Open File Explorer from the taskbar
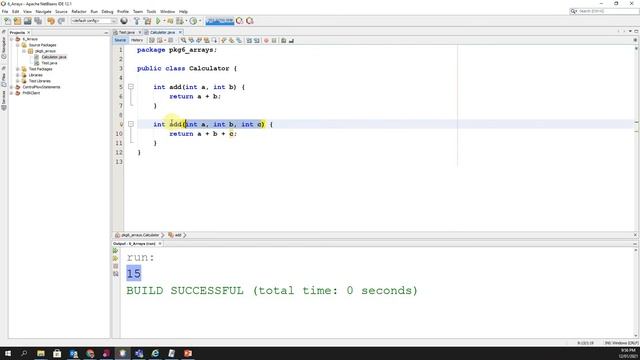The width and height of the screenshot is (640, 360). point(41,353)
